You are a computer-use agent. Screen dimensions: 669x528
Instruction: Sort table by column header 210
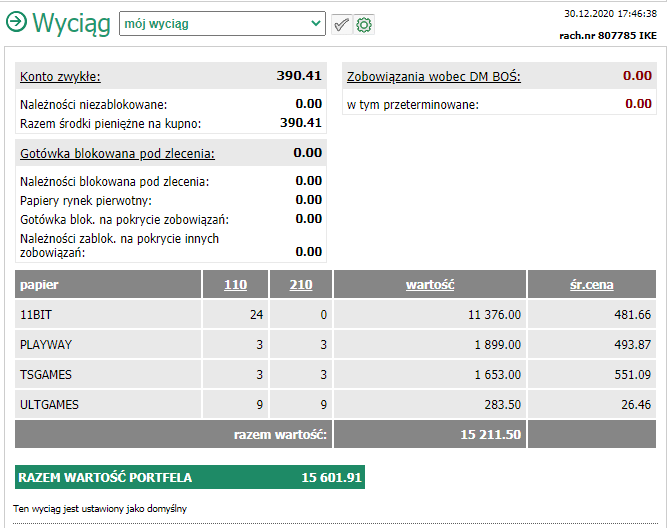[301, 284]
